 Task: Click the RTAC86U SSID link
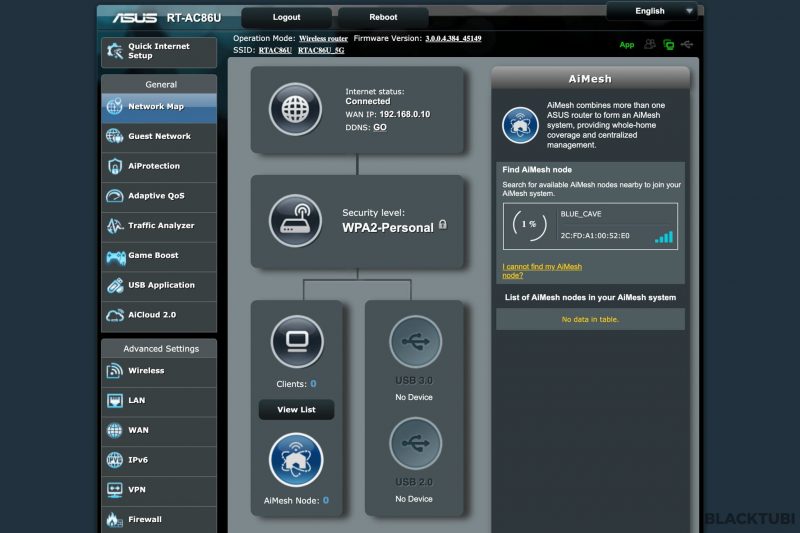[x=275, y=50]
